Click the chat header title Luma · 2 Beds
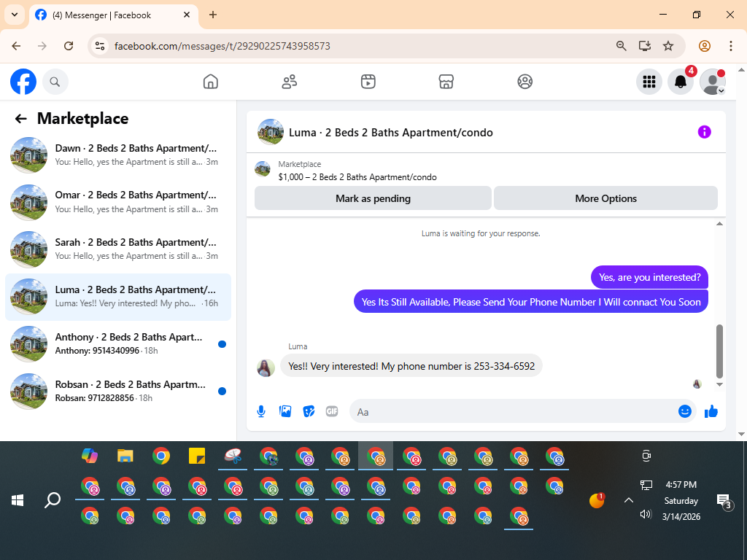The image size is (747, 560). [x=391, y=133]
